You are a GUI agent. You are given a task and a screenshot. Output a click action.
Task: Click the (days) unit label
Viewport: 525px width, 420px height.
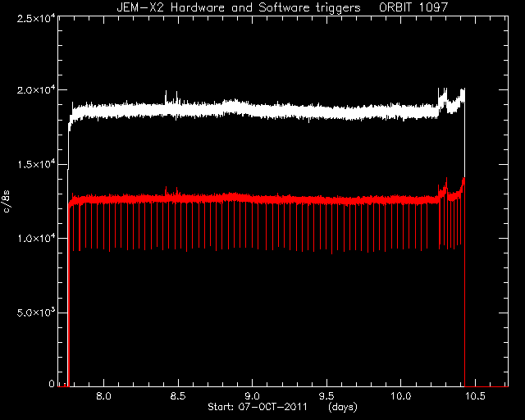[343, 407]
